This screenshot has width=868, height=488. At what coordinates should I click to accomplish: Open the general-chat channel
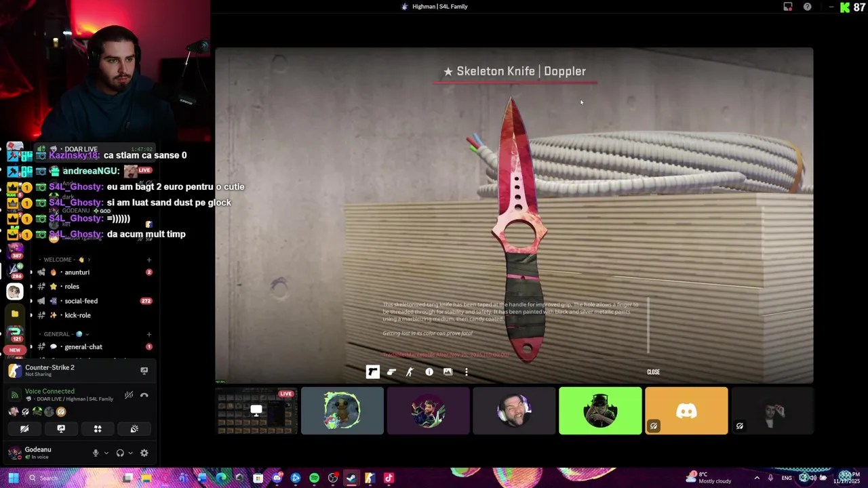point(95,346)
